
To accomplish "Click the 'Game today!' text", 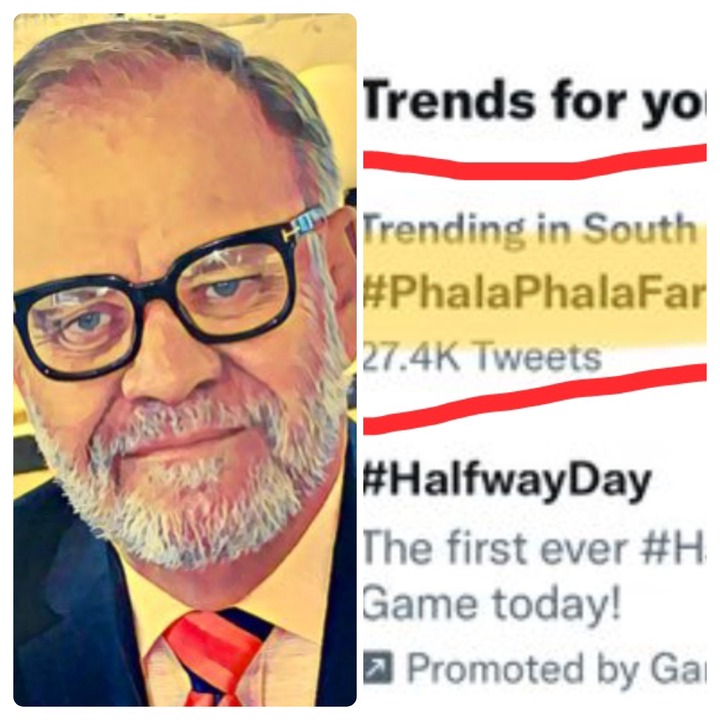I will coord(492,603).
